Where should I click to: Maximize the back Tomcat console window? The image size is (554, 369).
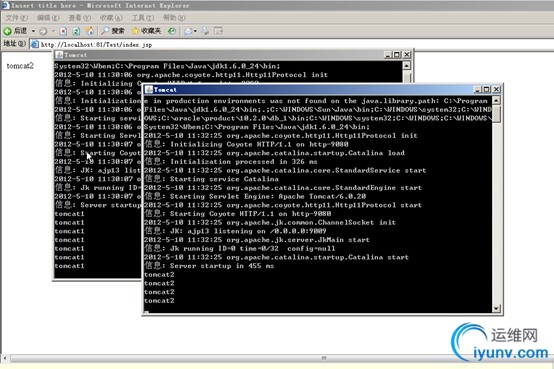tap(397, 55)
